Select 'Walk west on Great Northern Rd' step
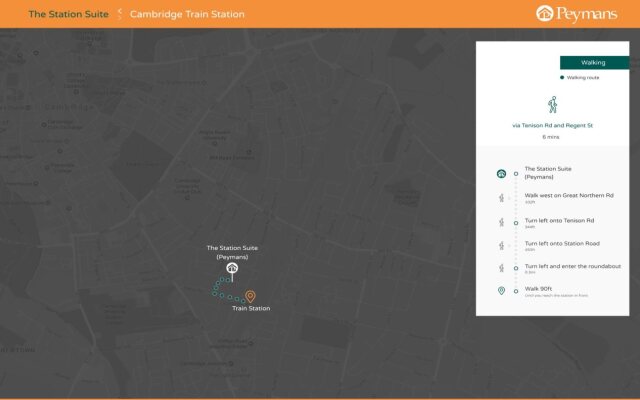Screen dimensions: 640x400 click(x=569, y=196)
